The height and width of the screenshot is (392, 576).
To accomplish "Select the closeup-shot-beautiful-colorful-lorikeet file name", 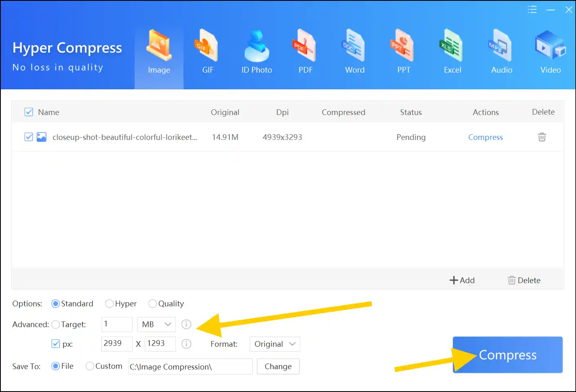I will point(125,137).
